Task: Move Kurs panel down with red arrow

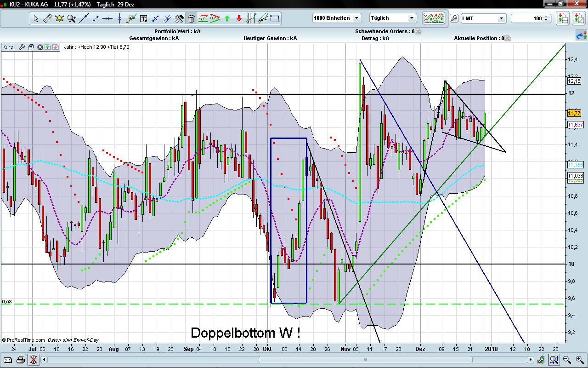Action: pyautogui.click(x=55, y=47)
